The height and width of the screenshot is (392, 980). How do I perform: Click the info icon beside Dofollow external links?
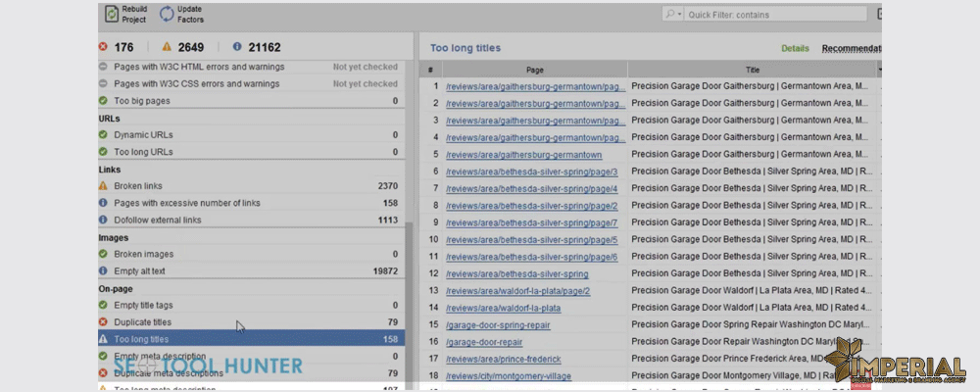[x=103, y=220]
